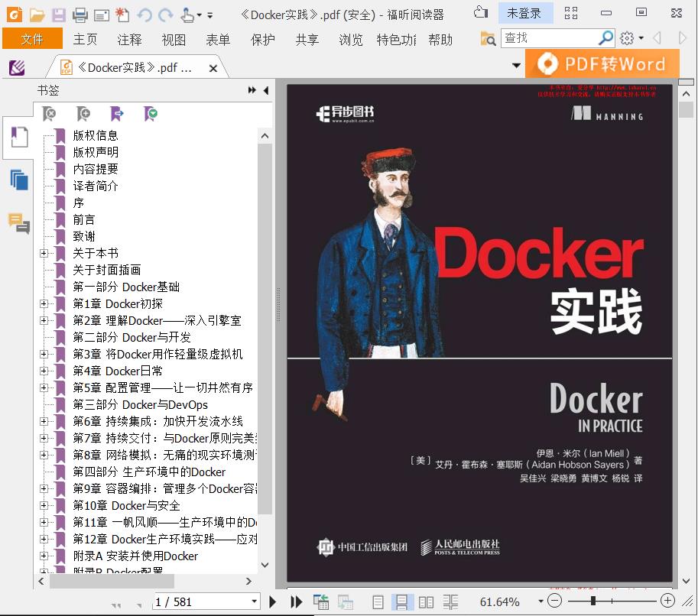Open the 视图 ribbon tab
Viewport: 698px width, 616px height.
[x=174, y=40]
